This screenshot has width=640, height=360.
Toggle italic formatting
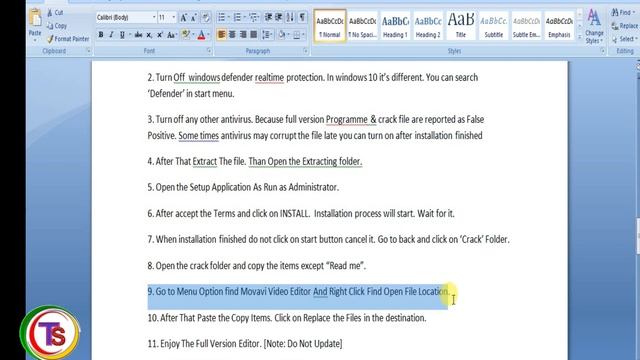pyautogui.click(x=111, y=35)
